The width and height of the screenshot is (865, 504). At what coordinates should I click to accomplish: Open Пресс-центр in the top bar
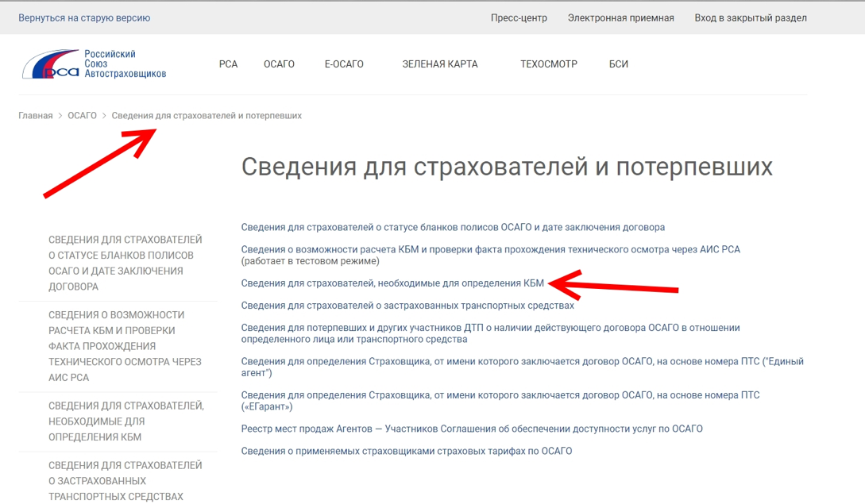tap(519, 17)
